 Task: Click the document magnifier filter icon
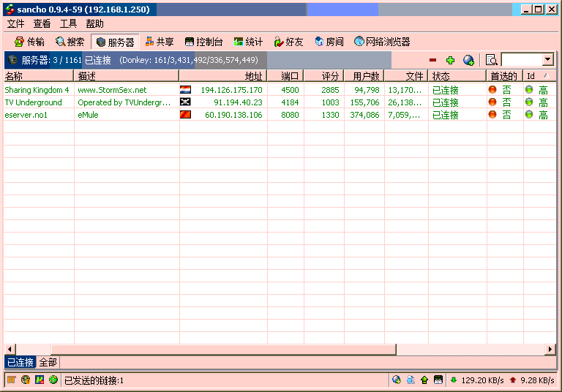[491, 60]
